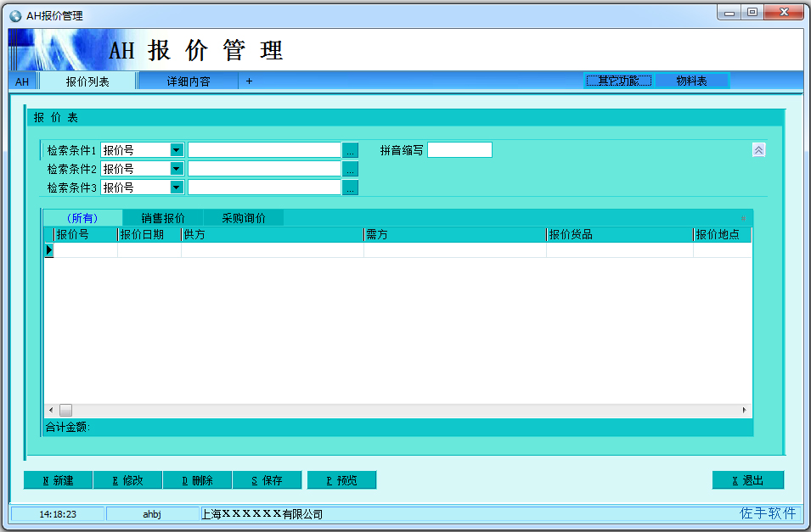Click the time 14:18:23 in status bar
Viewport: 811px width, 532px height.
pyautogui.click(x=58, y=514)
